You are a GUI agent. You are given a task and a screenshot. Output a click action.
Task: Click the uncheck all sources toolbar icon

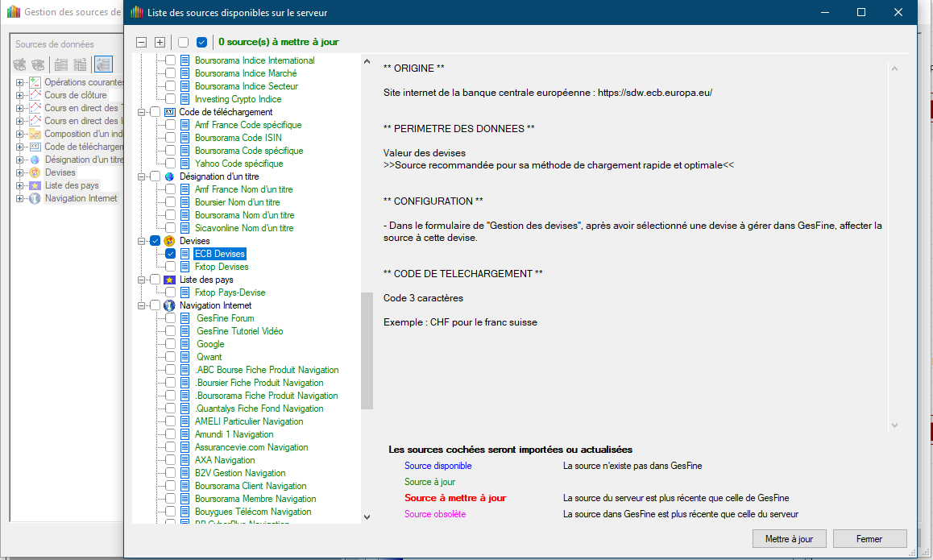point(184,42)
